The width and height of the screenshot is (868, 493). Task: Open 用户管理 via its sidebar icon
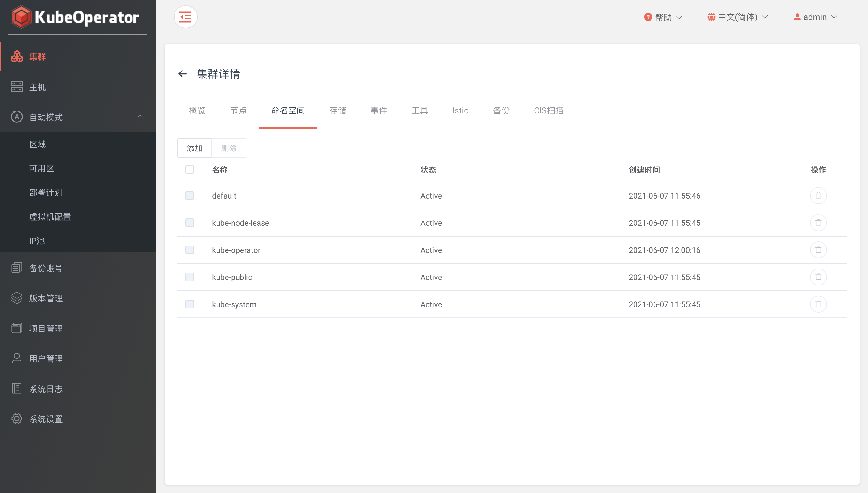click(x=17, y=358)
